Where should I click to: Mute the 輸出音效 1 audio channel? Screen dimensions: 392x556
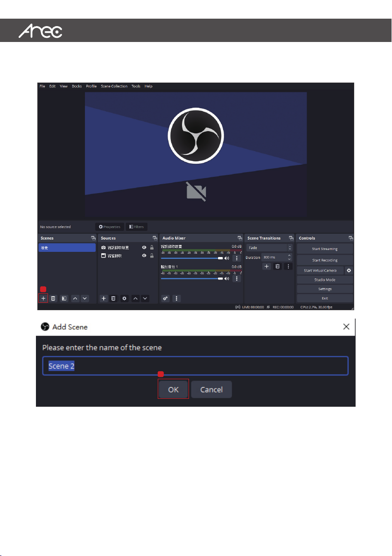click(x=227, y=279)
